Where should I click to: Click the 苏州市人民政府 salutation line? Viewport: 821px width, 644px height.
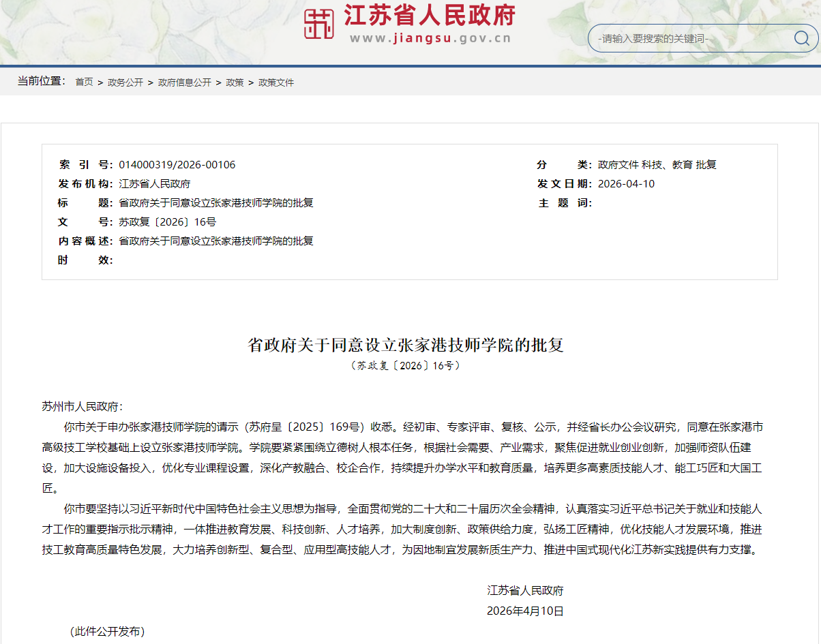pos(83,407)
